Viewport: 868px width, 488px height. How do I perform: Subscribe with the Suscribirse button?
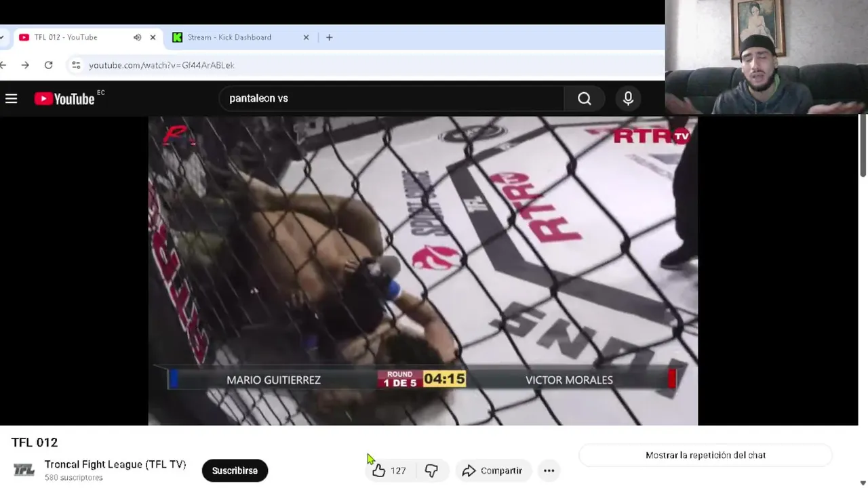pyautogui.click(x=235, y=470)
